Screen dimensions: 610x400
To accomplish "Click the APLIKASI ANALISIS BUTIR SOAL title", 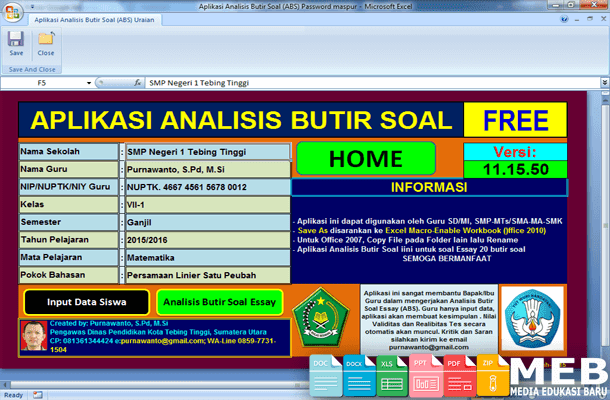I will point(241,120).
